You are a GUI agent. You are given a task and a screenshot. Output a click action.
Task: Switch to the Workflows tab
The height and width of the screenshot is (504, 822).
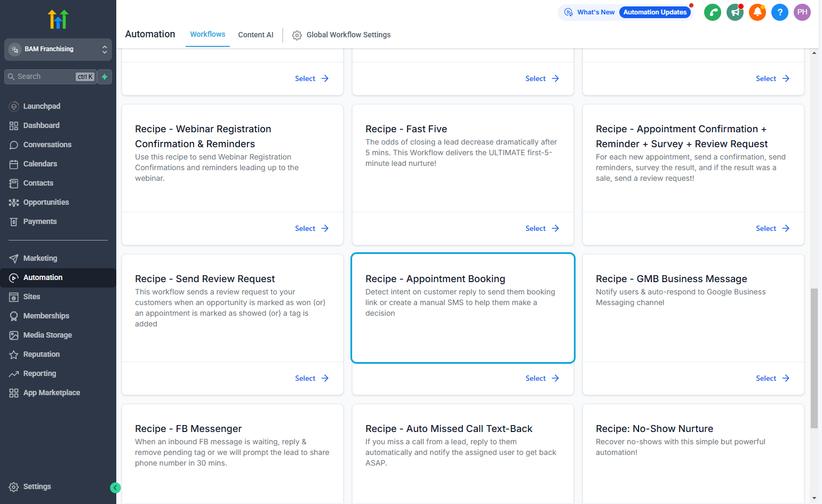pos(208,34)
